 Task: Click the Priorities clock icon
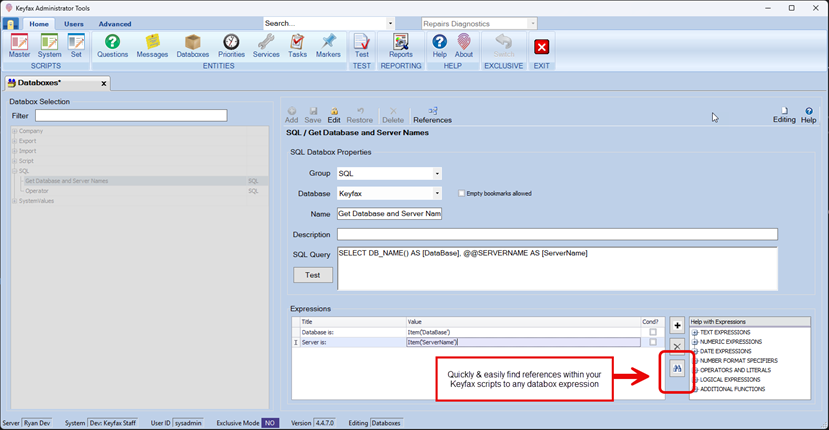coord(231,46)
